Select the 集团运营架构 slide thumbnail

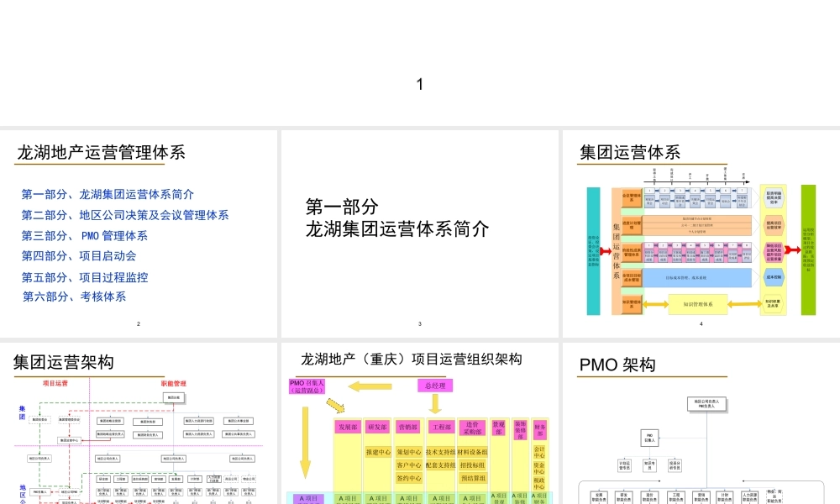(x=139, y=423)
